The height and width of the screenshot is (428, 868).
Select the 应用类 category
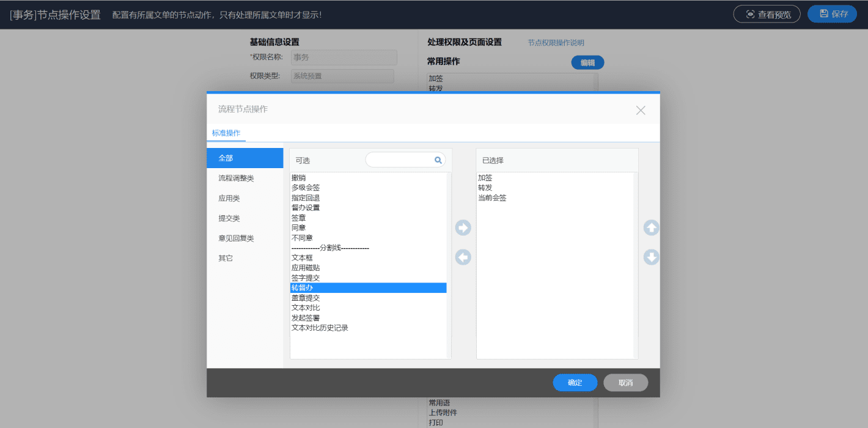pyautogui.click(x=245, y=198)
